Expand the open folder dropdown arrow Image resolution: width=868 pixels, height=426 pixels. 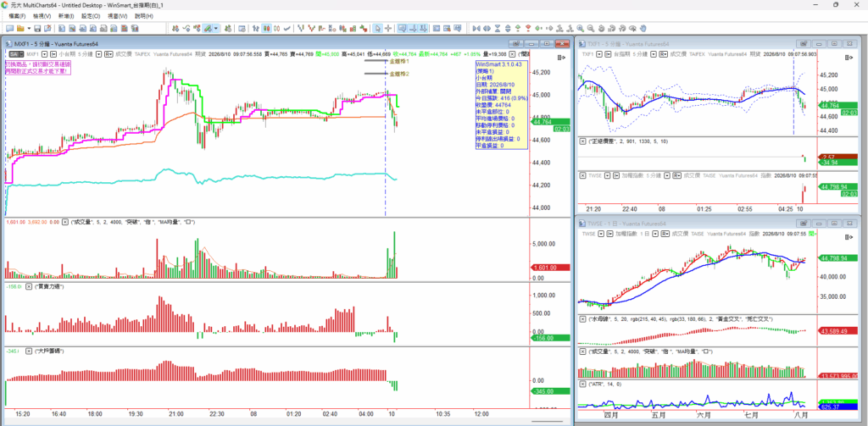pyautogui.click(x=29, y=28)
